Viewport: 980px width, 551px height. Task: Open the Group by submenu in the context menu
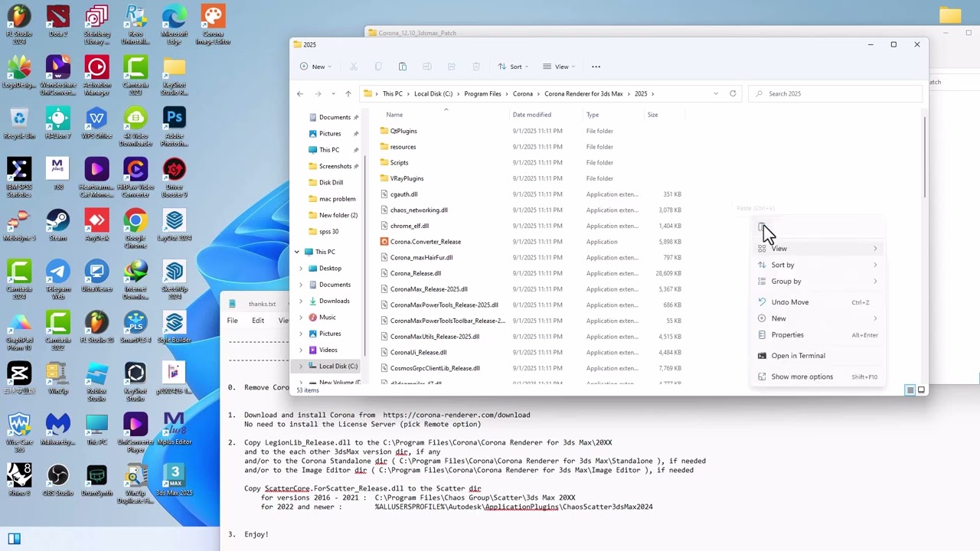pyautogui.click(x=818, y=281)
